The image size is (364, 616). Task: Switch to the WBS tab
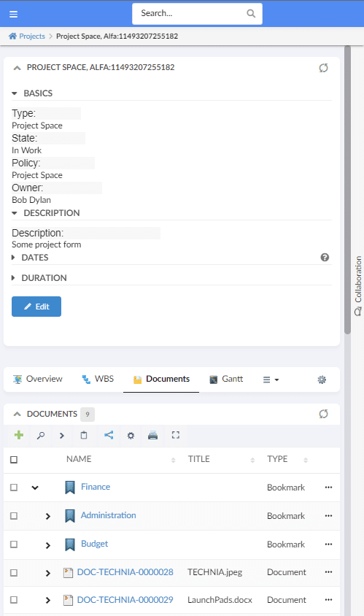(x=98, y=379)
